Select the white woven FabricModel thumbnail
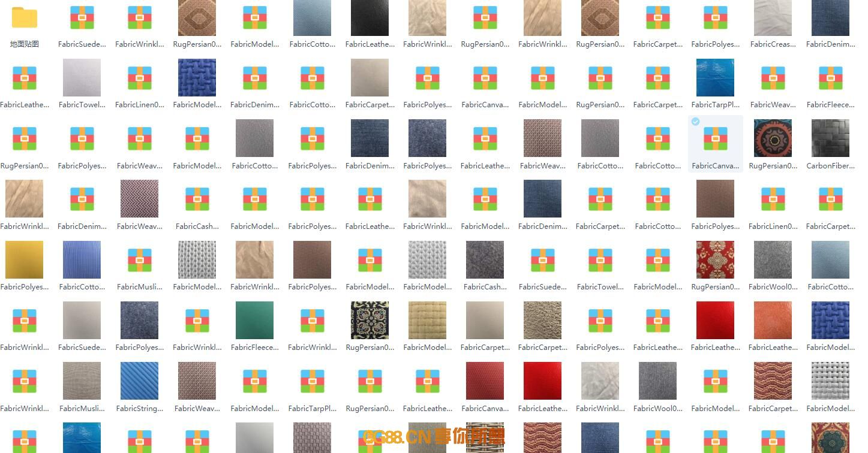This screenshot has height=453, width=868. click(830, 380)
